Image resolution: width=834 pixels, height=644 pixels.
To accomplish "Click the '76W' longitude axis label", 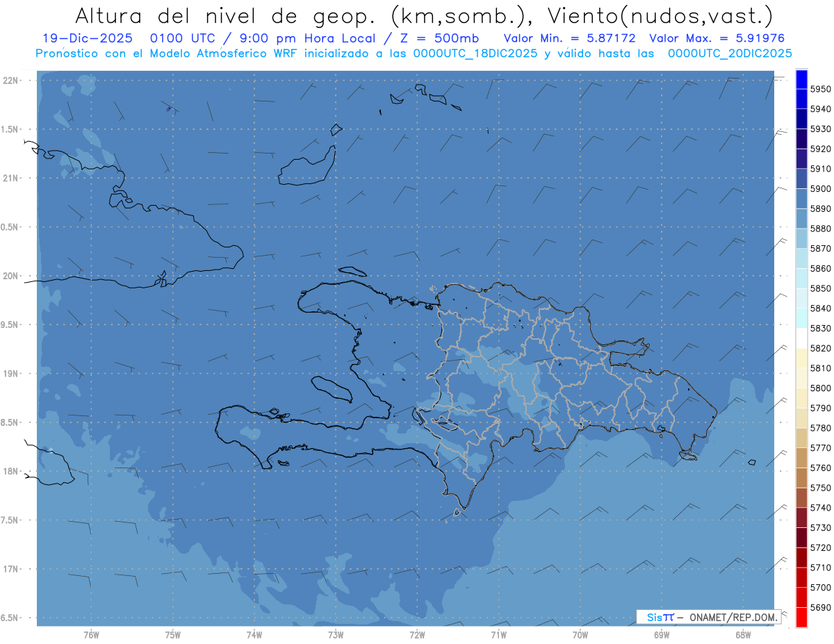I will tap(91, 634).
